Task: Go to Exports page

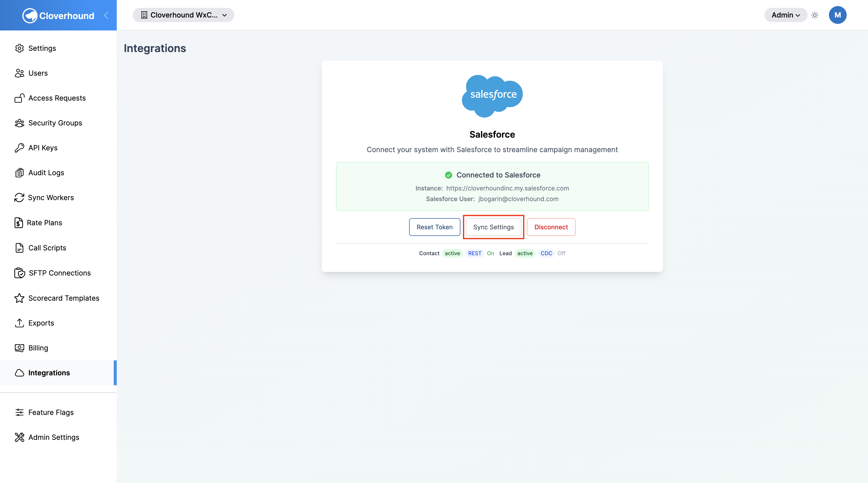Action: [x=58, y=323]
